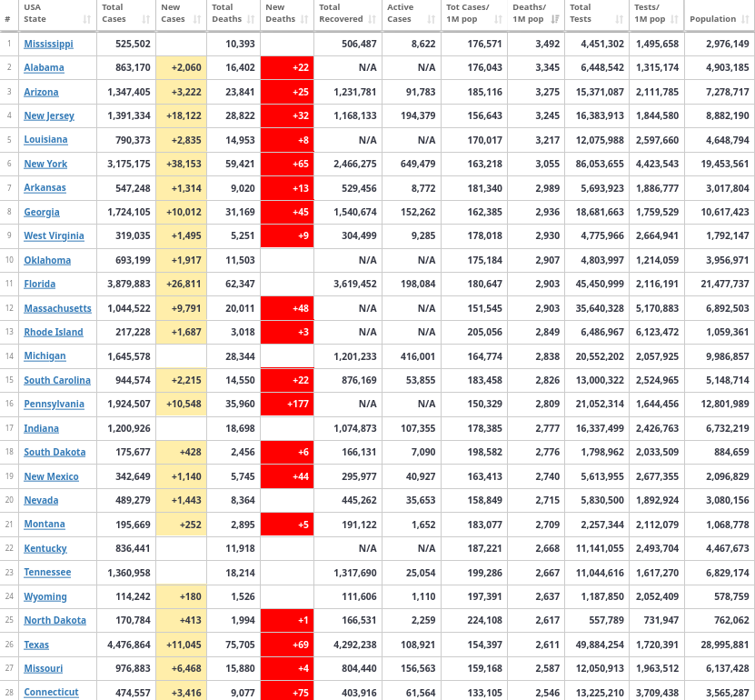This screenshot has width=755, height=700.
Task: Click the sort arrows in the USA State header
Action: tap(86, 19)
